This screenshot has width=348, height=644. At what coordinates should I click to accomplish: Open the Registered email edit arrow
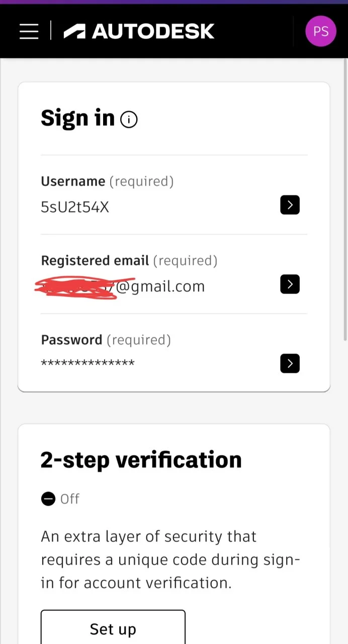pos(290,284)
